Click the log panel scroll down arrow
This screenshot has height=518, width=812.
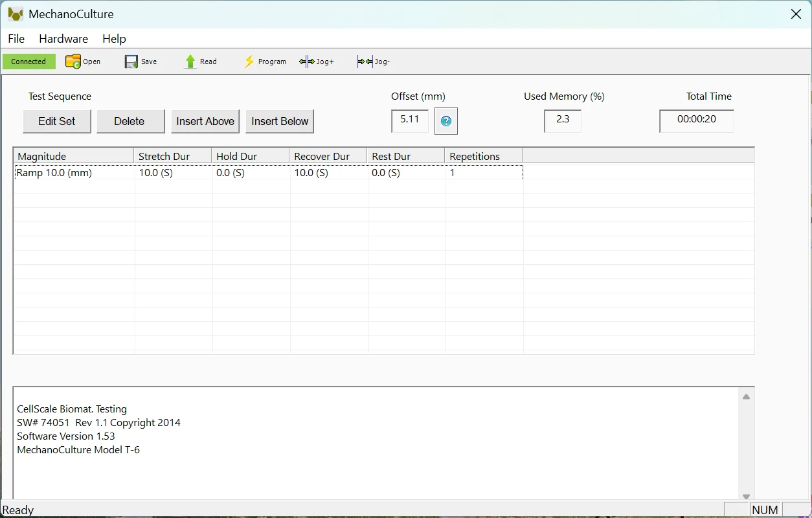(746, 496)
